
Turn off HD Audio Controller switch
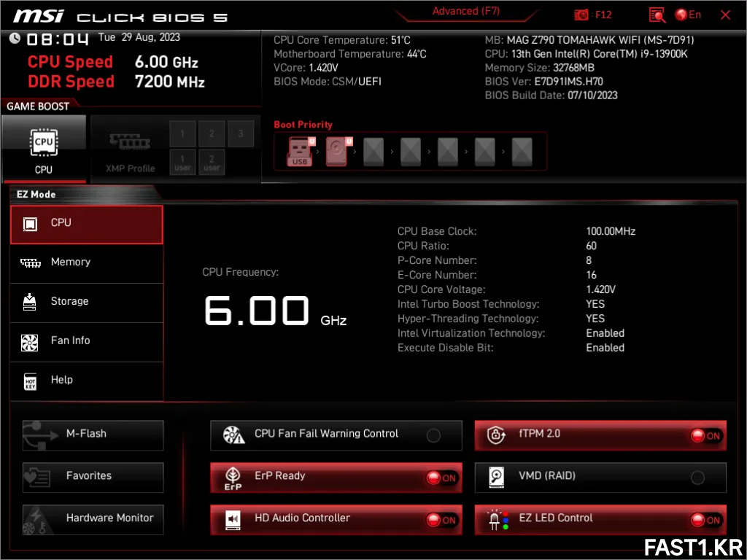point(441,520)
